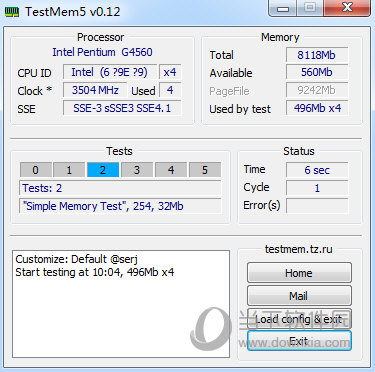This screenshot has width=375, height=372.
Task: Click the 'Processor' group heading
Action: click(100, 37)
